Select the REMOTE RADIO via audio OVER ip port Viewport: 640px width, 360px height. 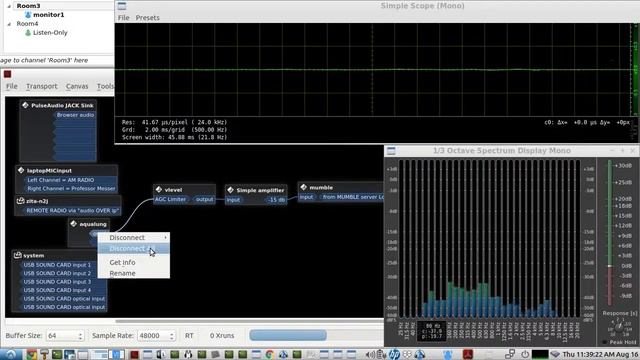pyautogui.click(x=72, y=210)
